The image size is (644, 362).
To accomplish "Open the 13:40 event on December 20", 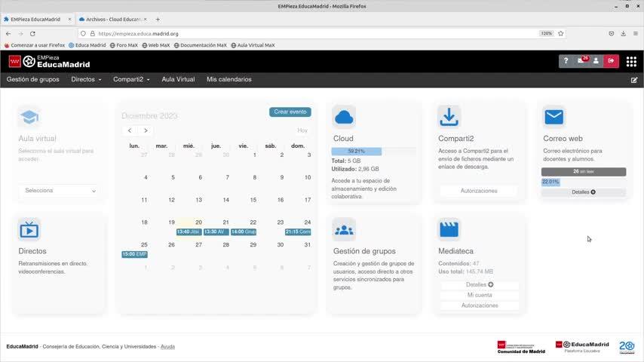I will (x=189, y=232).
